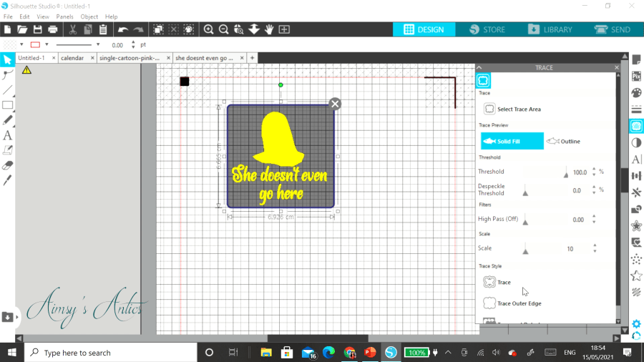Select the Eraser tool
Viewport: 644px width, 362px height.
click(x=7, y=165)
